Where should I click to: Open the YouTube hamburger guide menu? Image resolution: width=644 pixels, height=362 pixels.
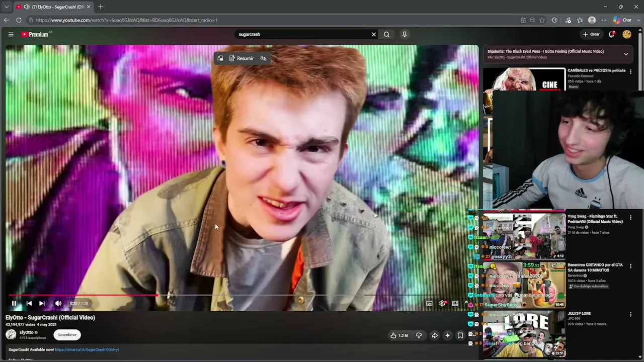[x=11, y=34]
